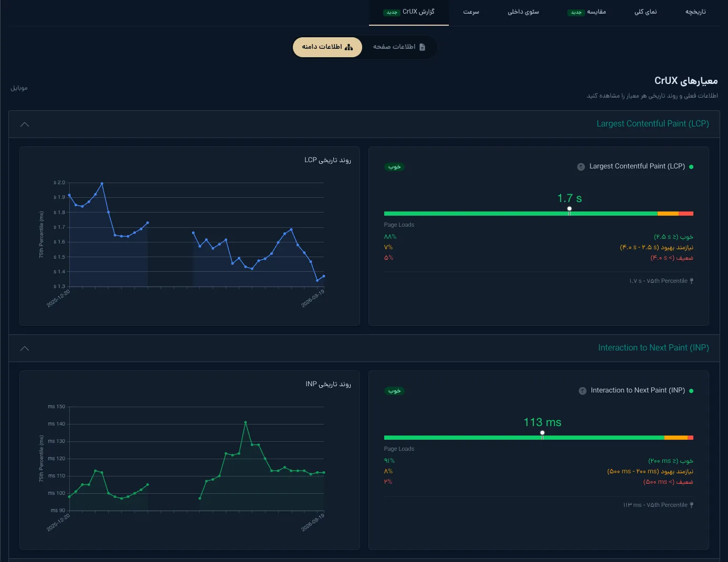Switch to the سرعت tab
This screenshot has height=562, width=728.
pyautogui.click(x=471, y=12)
